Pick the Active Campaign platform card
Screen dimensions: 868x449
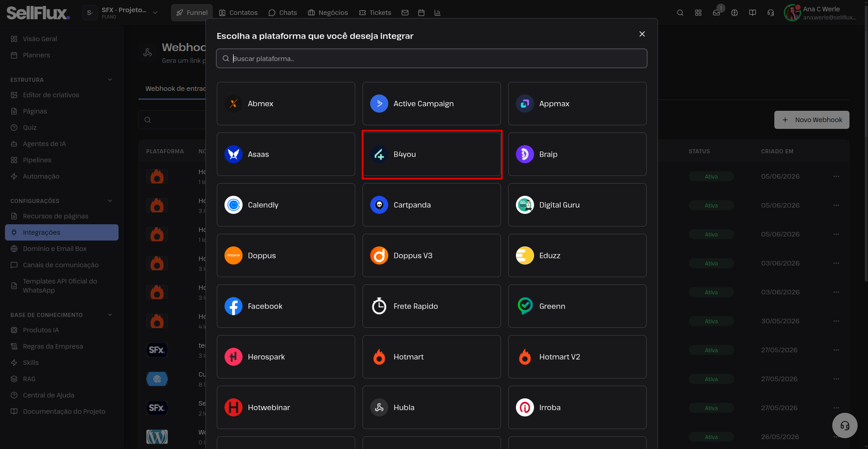coord(432,104)
